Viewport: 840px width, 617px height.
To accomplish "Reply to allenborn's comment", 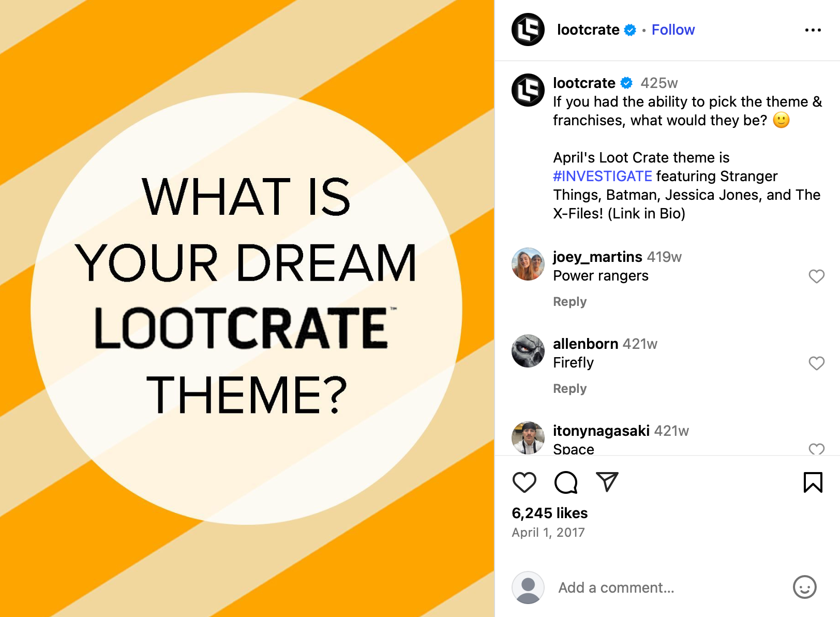I will [x=569, y=388].
